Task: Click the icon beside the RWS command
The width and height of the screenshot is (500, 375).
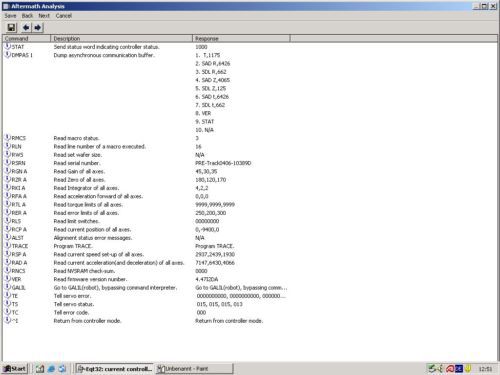Action: (7, 154)
